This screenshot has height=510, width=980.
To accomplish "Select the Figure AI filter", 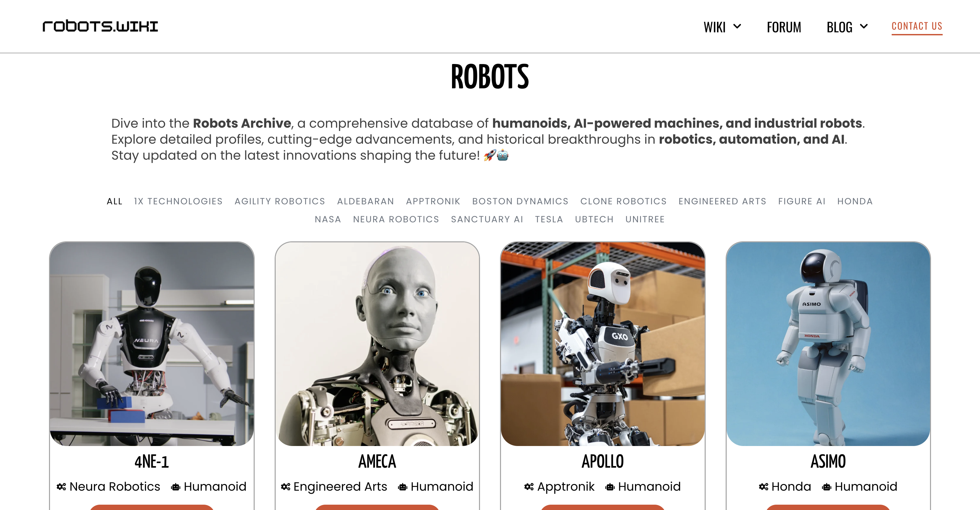I will pyautogui.click(x=802, y=201).
